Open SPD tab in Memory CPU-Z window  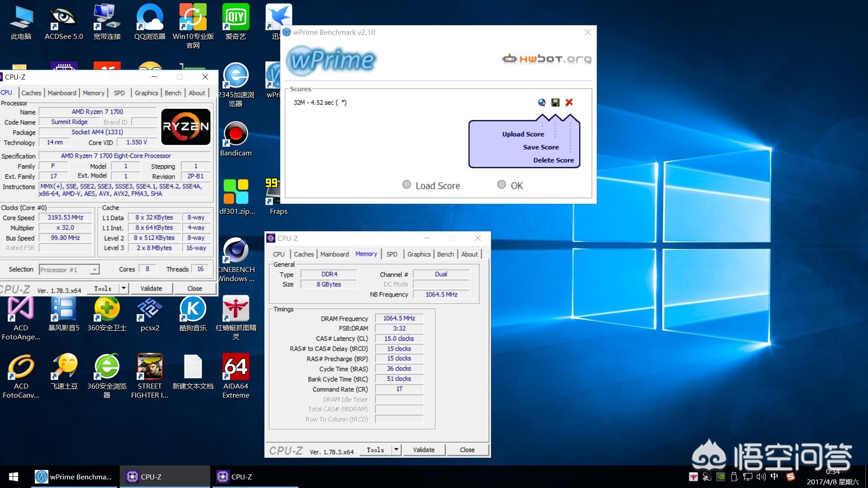[392, 254]
